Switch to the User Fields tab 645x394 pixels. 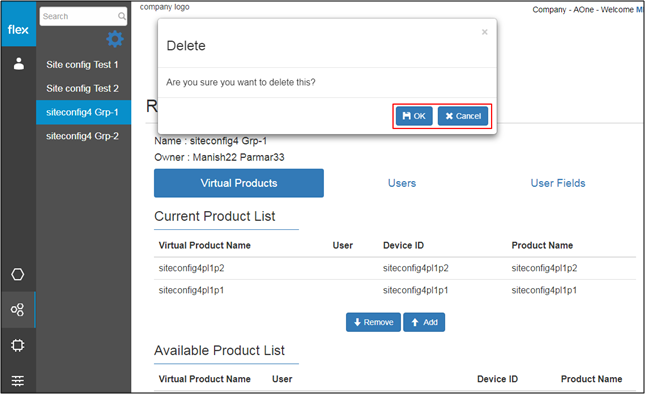pyautogui.click(x=558, y=183)
